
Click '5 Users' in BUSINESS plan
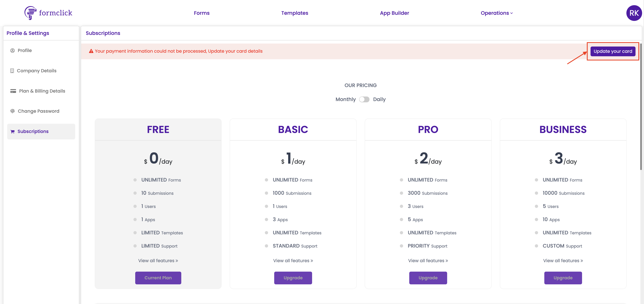(550, 206)
